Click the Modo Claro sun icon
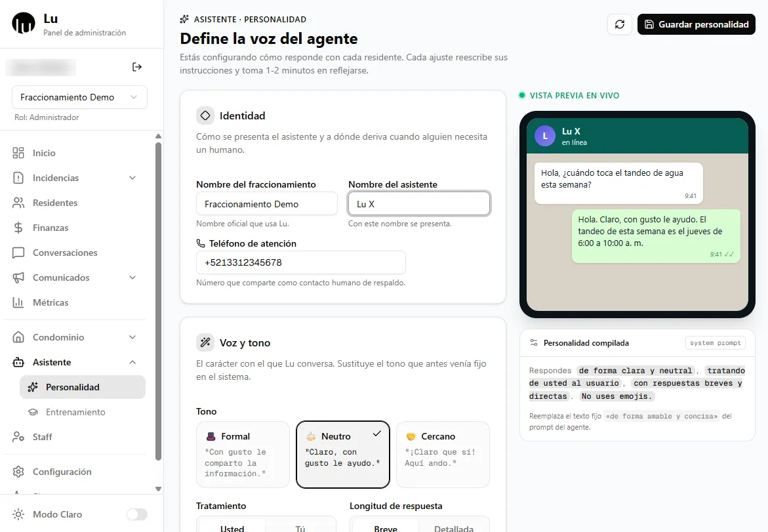The height and width of the screenshot is (532, 768). coord(18,514)
